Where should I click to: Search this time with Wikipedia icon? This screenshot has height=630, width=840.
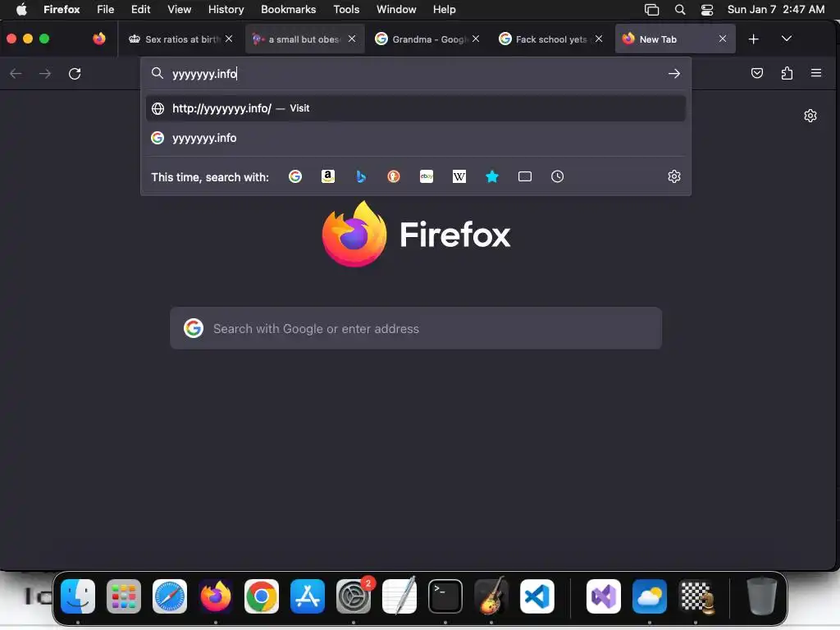tap(459, 176)
